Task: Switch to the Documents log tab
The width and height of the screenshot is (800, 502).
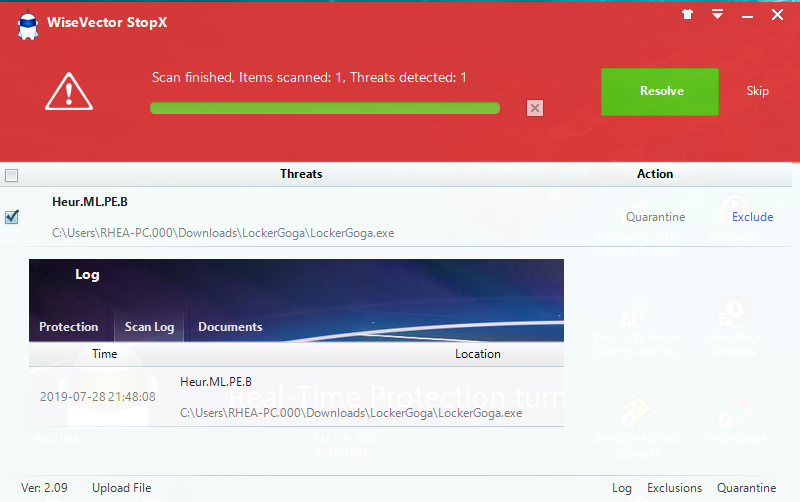Action: pyautogui.click(x=230, y=327)
